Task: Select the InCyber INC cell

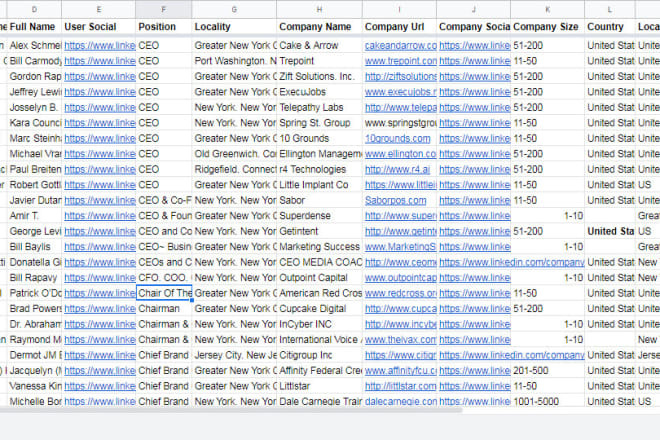Action: tap(319, 324)
